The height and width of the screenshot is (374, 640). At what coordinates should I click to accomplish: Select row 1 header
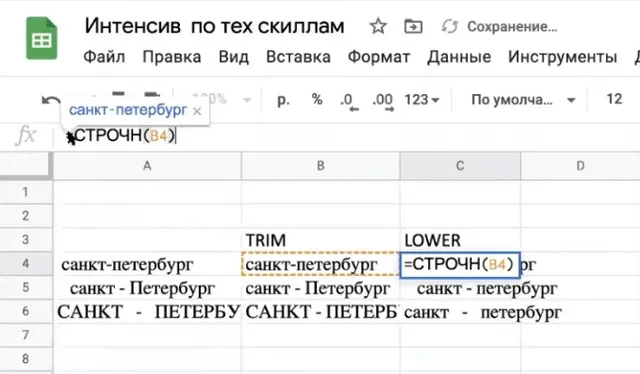click(x=26, y=192)
